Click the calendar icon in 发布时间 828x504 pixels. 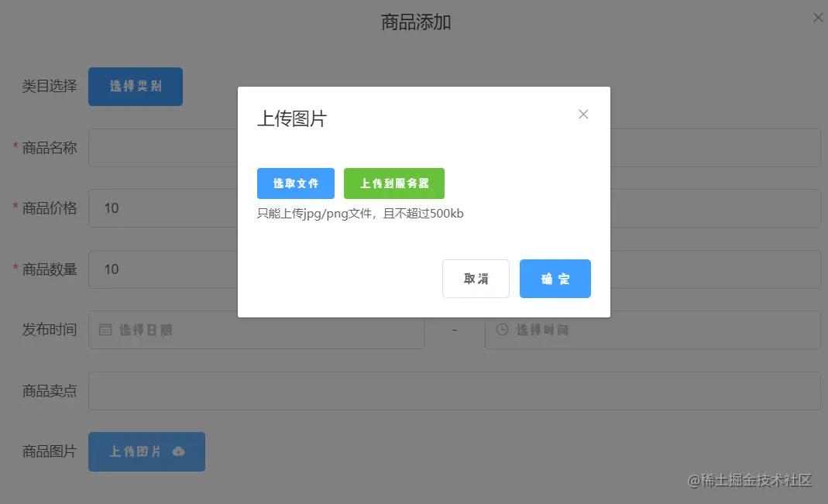[x=105, y=330]
